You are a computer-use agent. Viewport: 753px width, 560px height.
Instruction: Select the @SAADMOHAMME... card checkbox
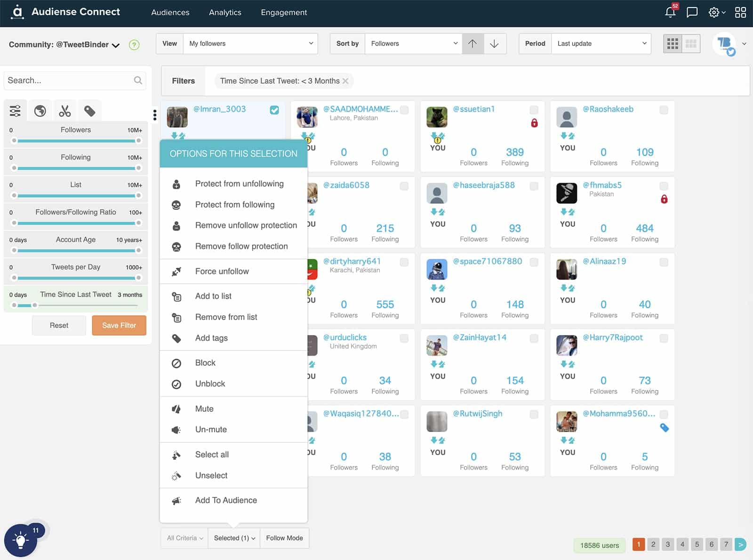click(x=404, y=110)
